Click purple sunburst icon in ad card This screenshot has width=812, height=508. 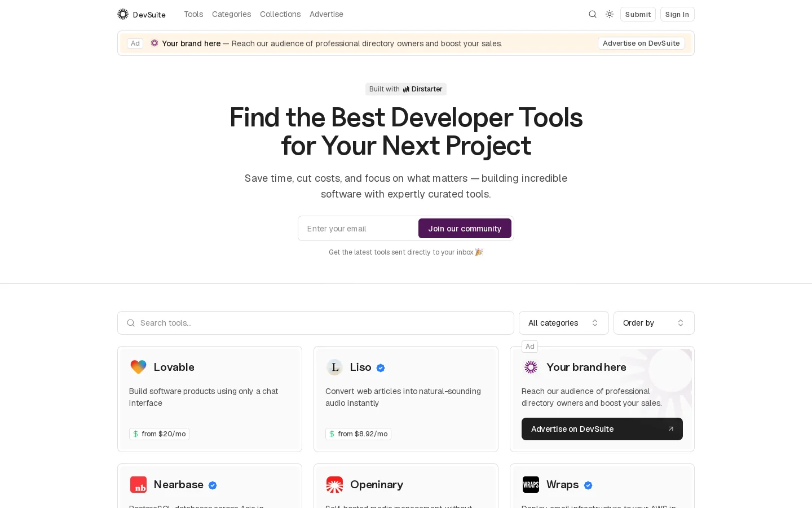click(531, 367)
